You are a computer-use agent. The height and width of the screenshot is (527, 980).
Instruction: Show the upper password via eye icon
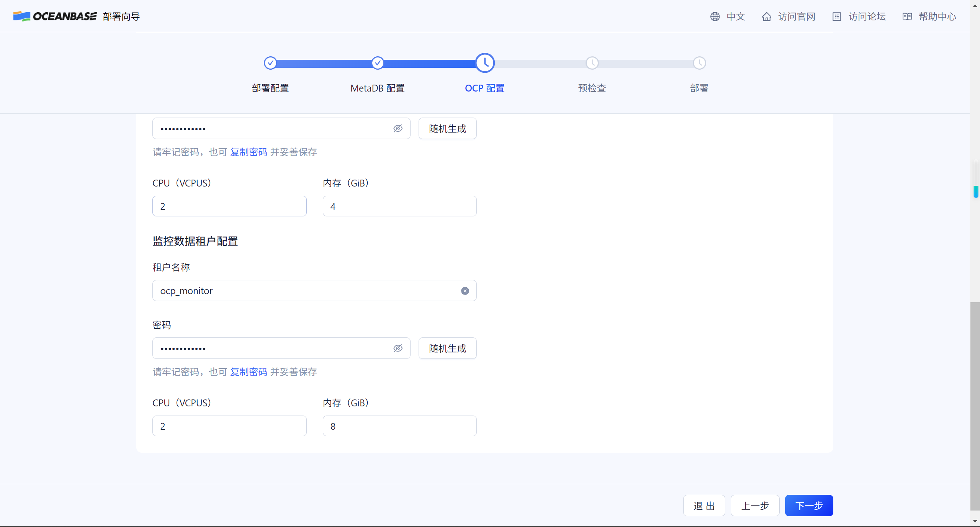398,129
